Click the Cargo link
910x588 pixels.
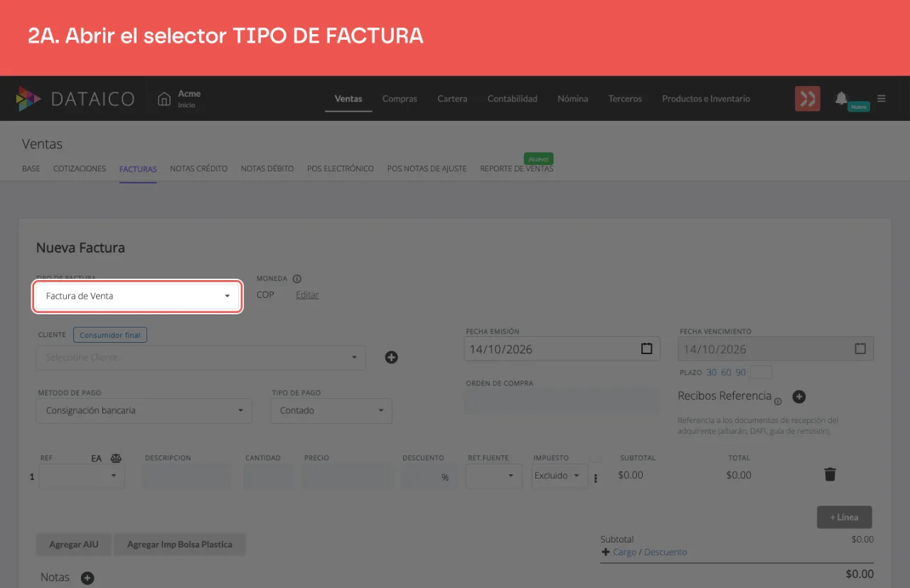625,552
